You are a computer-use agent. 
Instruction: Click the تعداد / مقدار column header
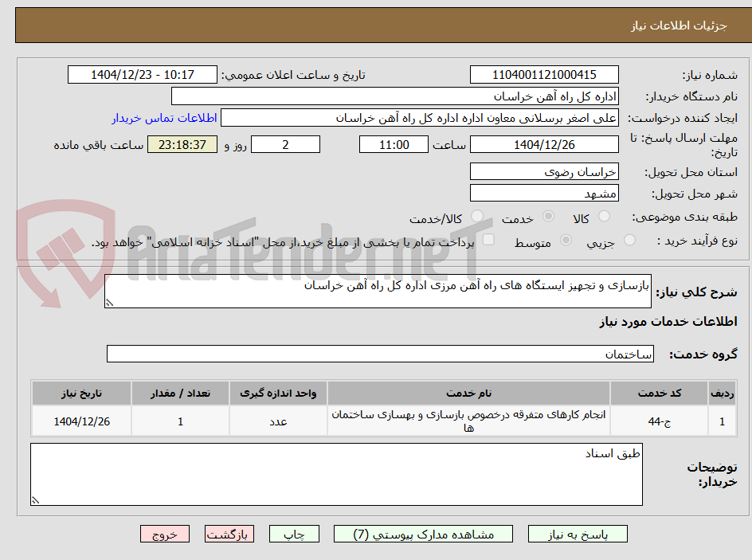click(180, 394)
